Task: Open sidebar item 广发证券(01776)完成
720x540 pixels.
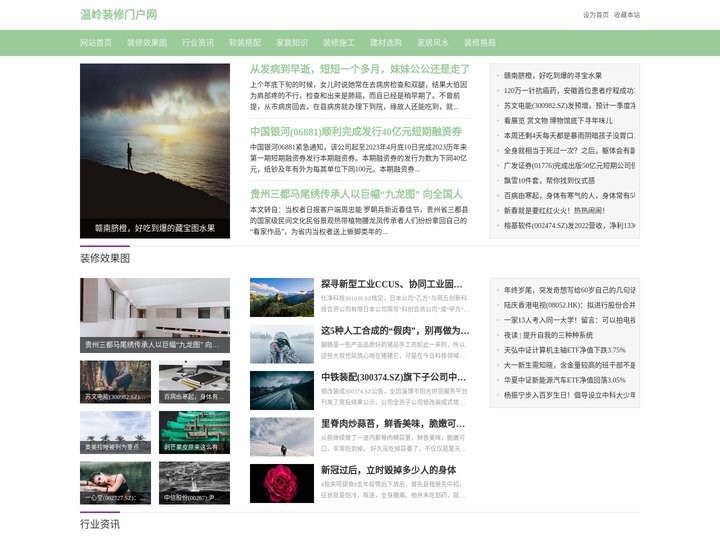Action: 569,166
